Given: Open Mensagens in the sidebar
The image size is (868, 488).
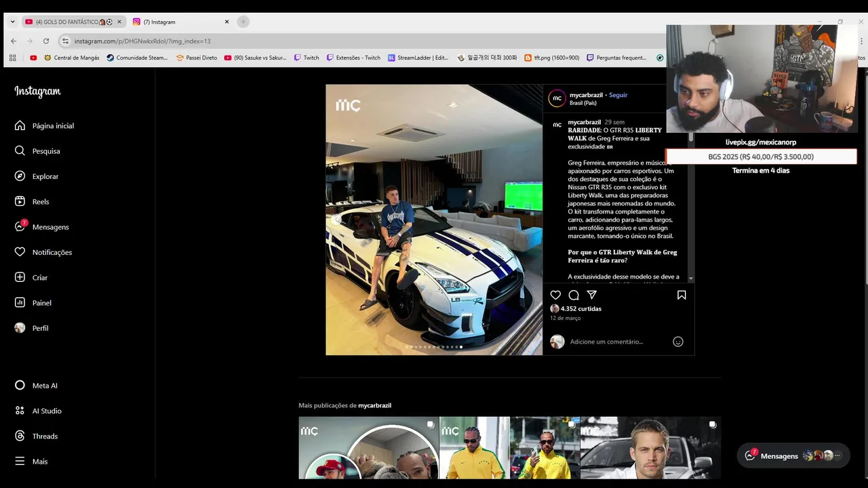Looking at the screenshot, I should click(41, 226).
